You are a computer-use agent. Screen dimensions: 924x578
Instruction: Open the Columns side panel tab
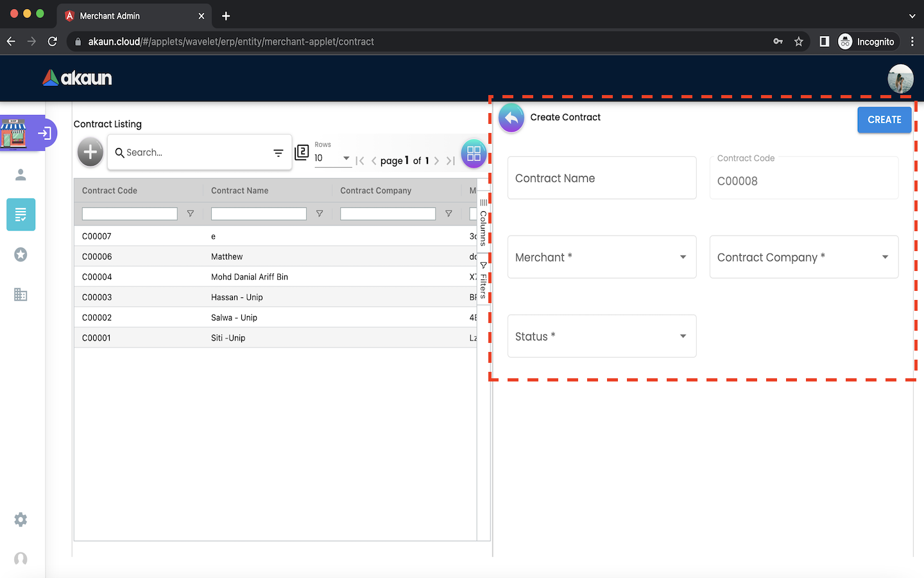(483, 222)
